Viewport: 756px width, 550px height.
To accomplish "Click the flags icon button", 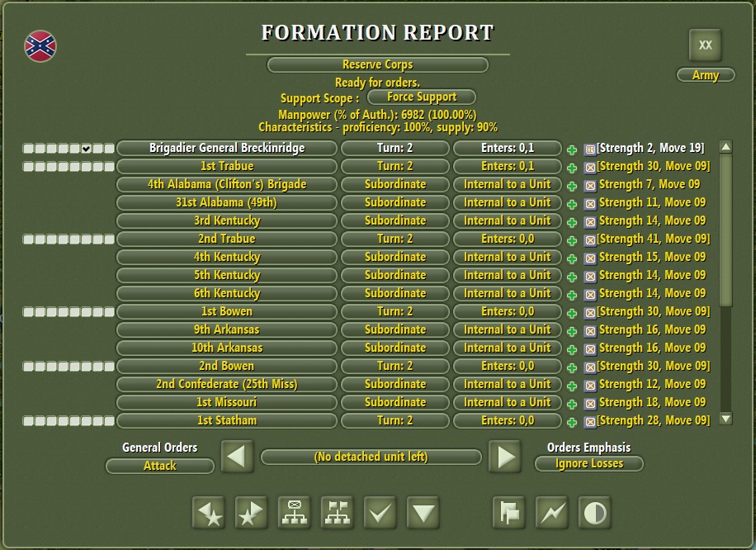I will click(509, 513).
